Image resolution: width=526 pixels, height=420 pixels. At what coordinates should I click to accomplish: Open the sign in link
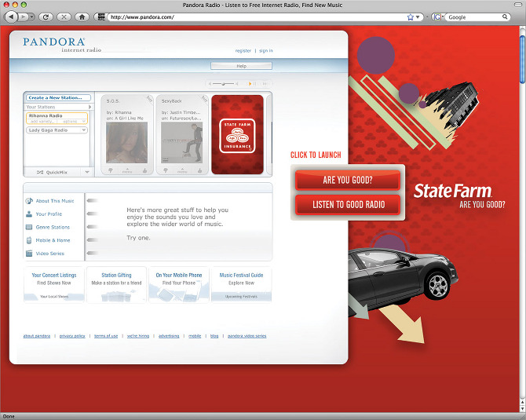[265, 51]
